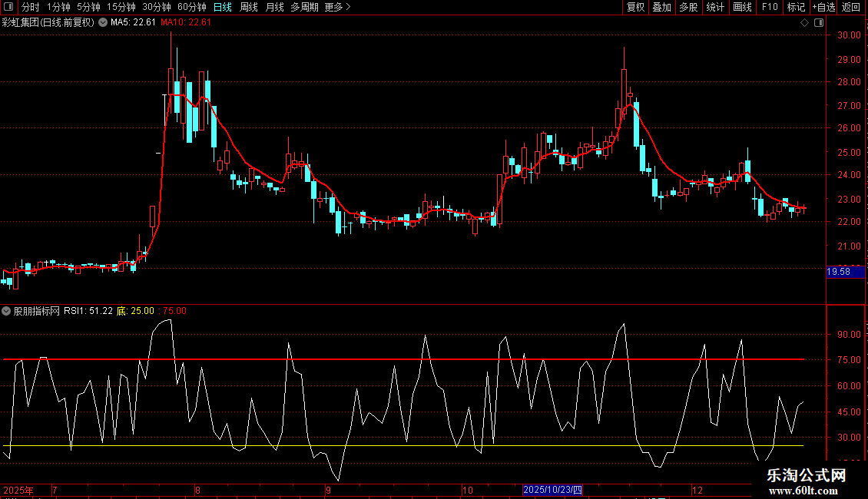Switch to the 周线 weekly chart

coord(249,7)
